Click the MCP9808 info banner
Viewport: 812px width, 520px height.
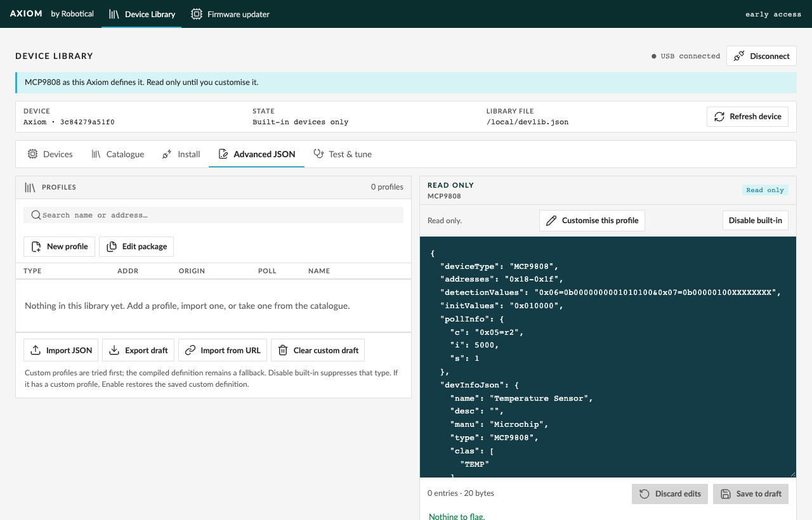[x=406, y=82]
